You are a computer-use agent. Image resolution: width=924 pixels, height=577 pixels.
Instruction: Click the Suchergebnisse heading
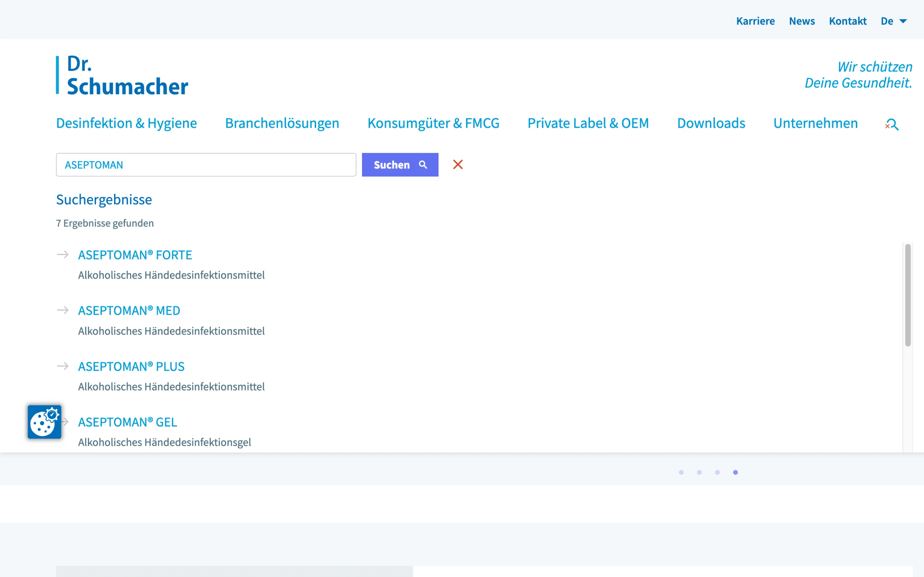(x=104, y=200)
